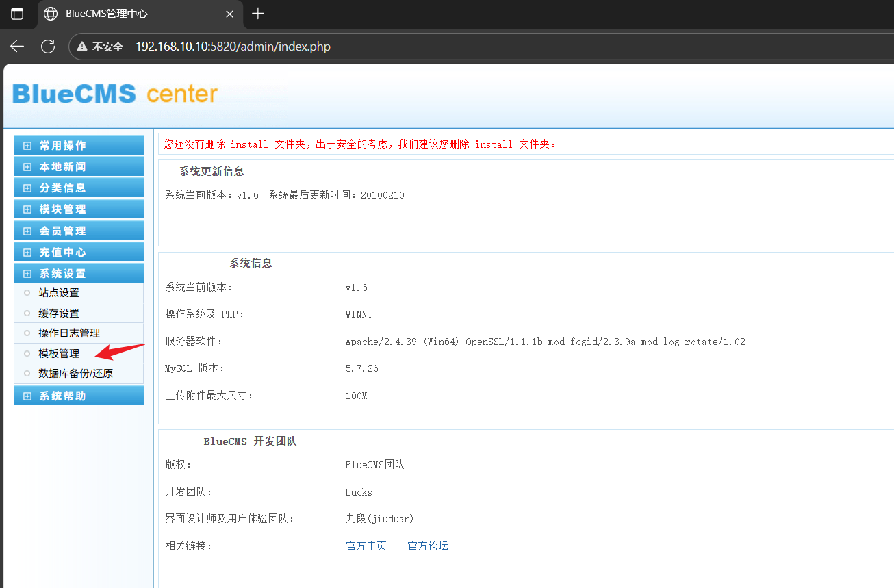This screenshot has height=588, width=894.
Task: Click the 官方论坛 link
Action: (x=428, y=546)
